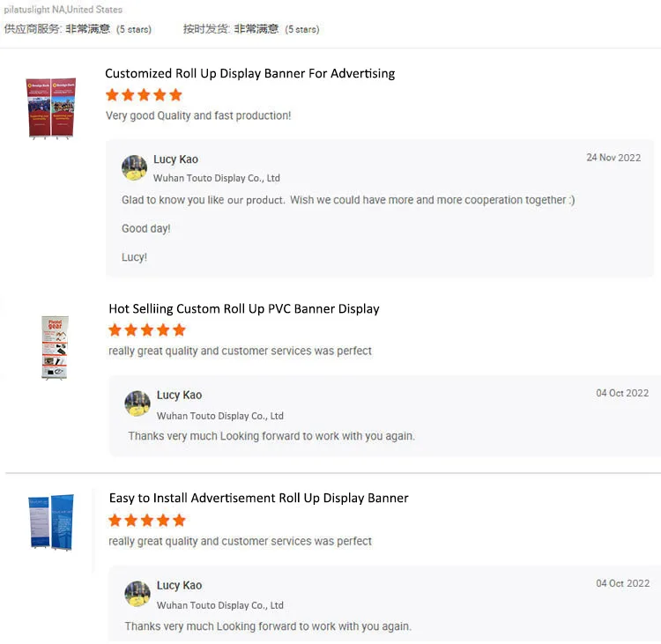Screen dimensions: 661x644
Task: Click Lucy Kao name in 24 Nov reply
Action: tap(175, 159)
